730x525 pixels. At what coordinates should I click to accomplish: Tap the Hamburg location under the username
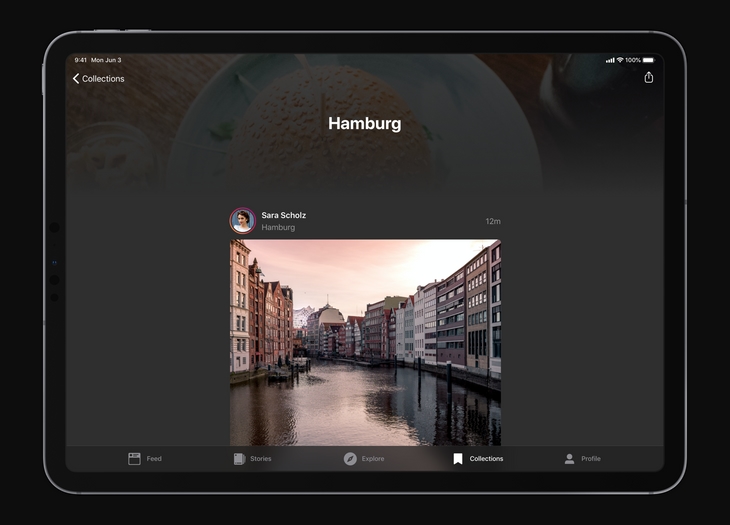click(278, 228)
